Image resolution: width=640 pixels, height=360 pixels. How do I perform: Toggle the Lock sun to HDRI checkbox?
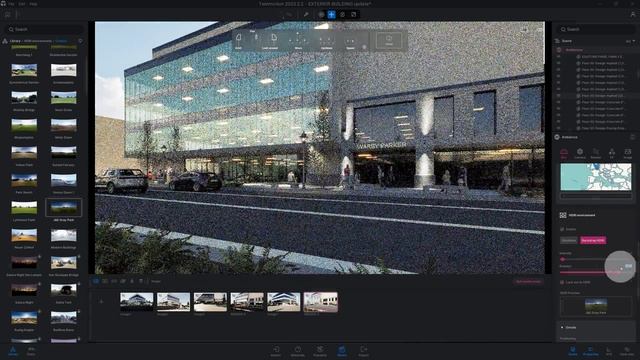click(x=562, y=282)
